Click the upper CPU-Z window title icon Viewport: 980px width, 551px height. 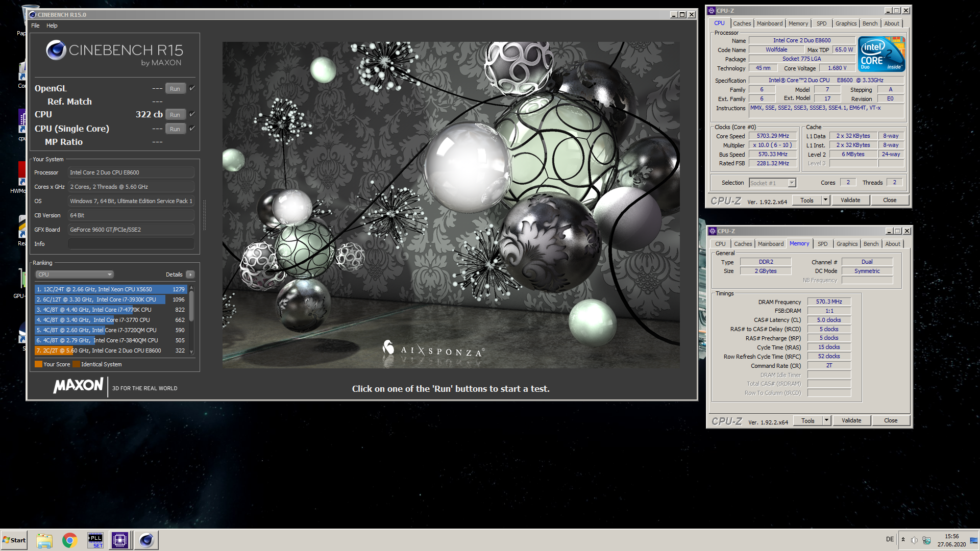(x=712, y=11)
